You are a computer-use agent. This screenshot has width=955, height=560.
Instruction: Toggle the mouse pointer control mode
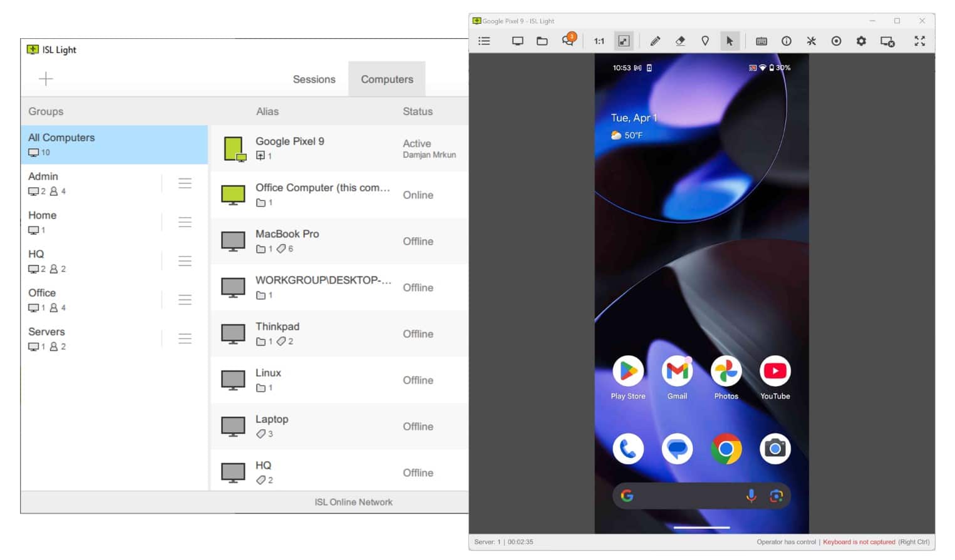tap(730, 41)
